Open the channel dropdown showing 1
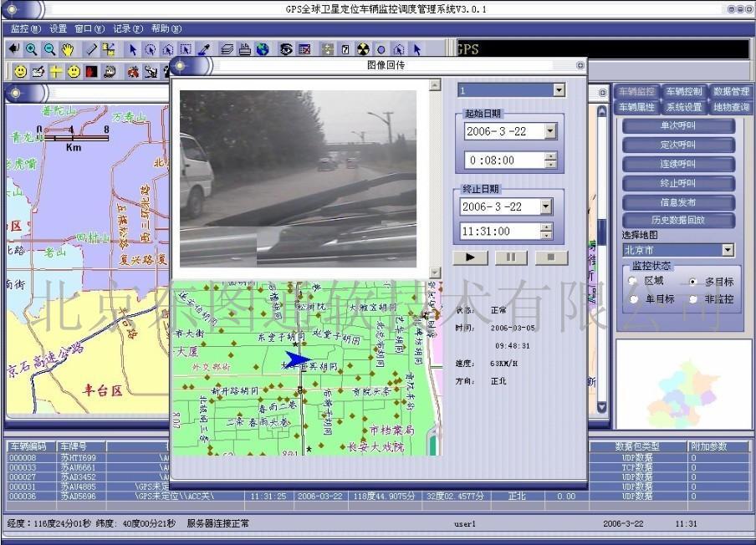Viewport: 756px width, 545px height. click(559, 89)
